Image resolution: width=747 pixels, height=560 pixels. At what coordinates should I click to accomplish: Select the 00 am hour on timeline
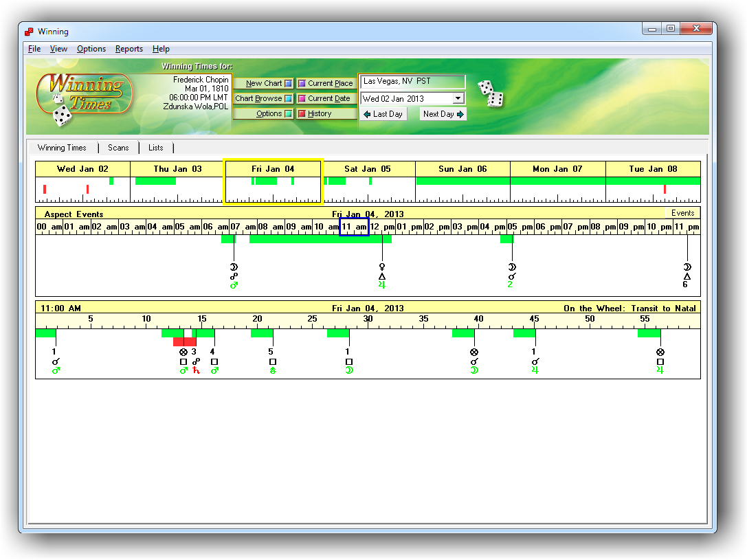tap(49, 227)
